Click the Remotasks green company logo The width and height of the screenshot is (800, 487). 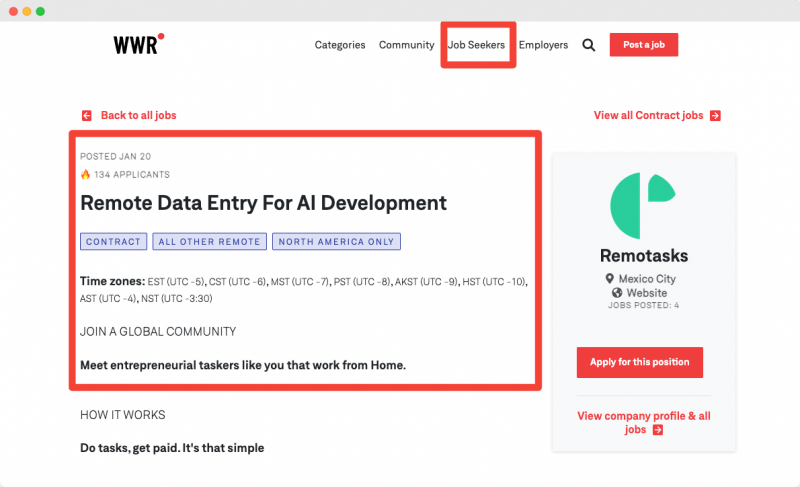pyautogui.click(x=643, y=206)
